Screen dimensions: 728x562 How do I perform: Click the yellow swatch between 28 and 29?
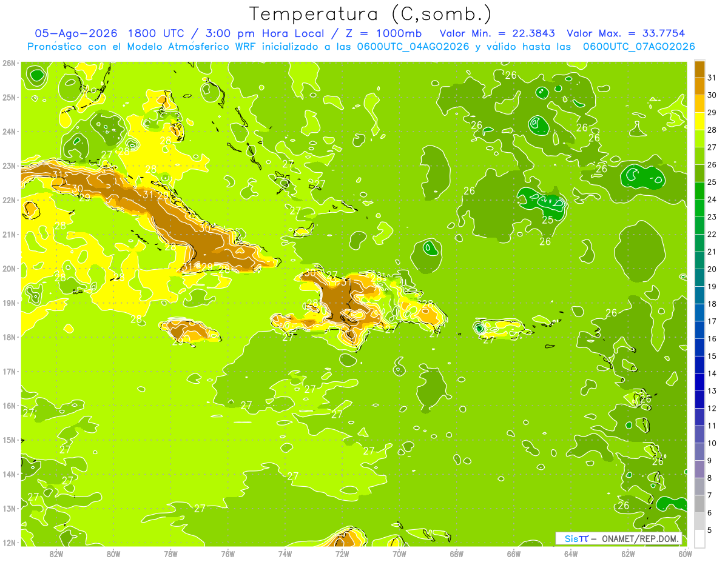pyautogui.click(x=699, y=121)
